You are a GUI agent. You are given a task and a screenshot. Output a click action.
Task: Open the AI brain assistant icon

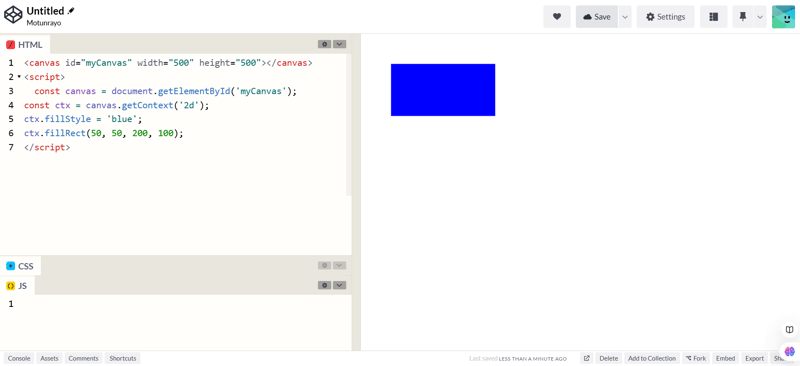tap(790, 351)
